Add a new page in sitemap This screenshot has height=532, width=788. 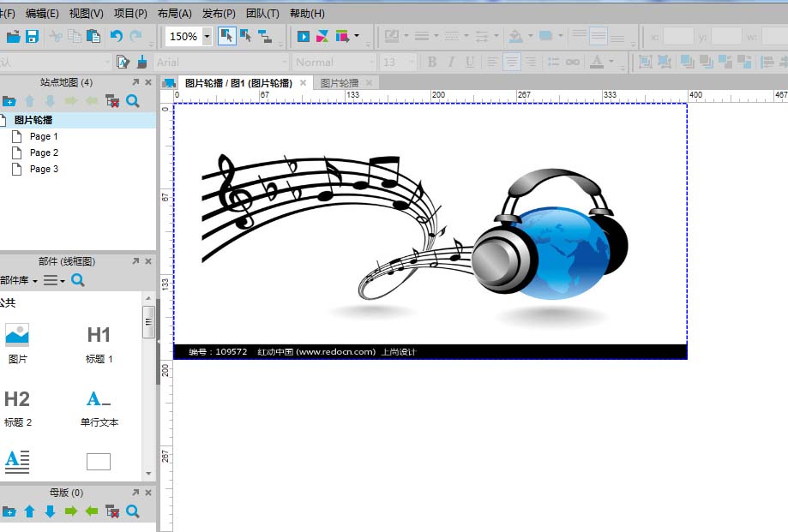[9, 101]
